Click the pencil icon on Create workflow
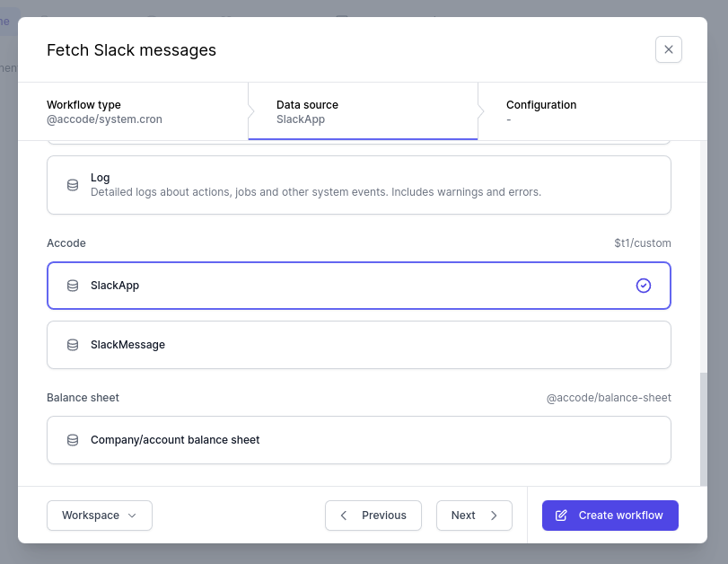Image resolution: width=728 pixels, height=564 pixels. (561, 516)
